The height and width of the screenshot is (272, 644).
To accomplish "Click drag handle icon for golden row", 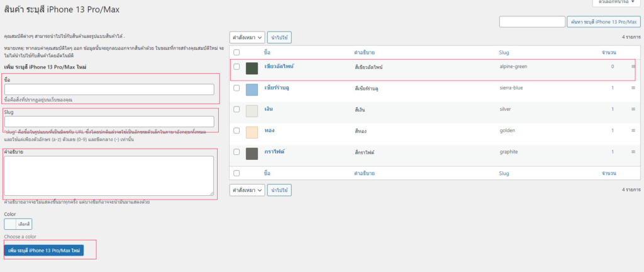I will 633,131.
